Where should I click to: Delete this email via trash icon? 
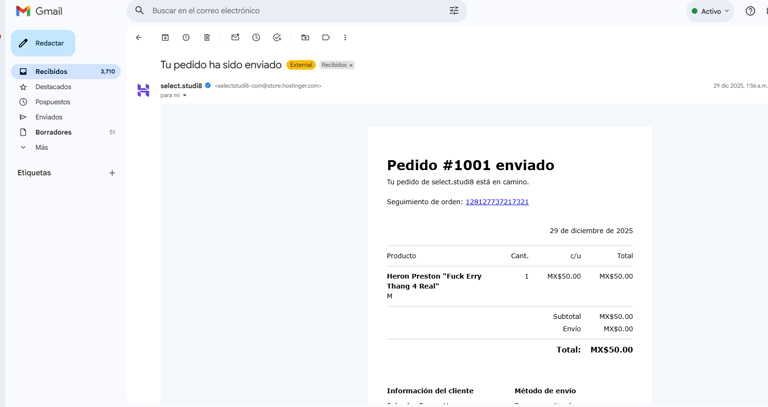(x=207, y=37)
